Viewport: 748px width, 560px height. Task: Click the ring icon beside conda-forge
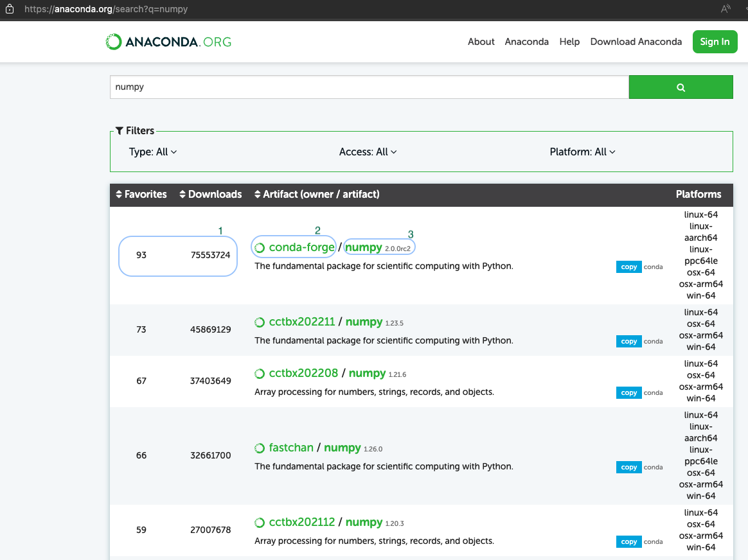(x=260, y=248)
